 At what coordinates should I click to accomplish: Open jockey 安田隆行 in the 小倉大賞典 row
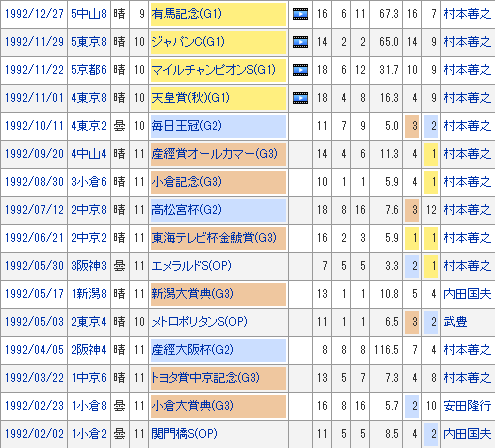pos(467,406)
